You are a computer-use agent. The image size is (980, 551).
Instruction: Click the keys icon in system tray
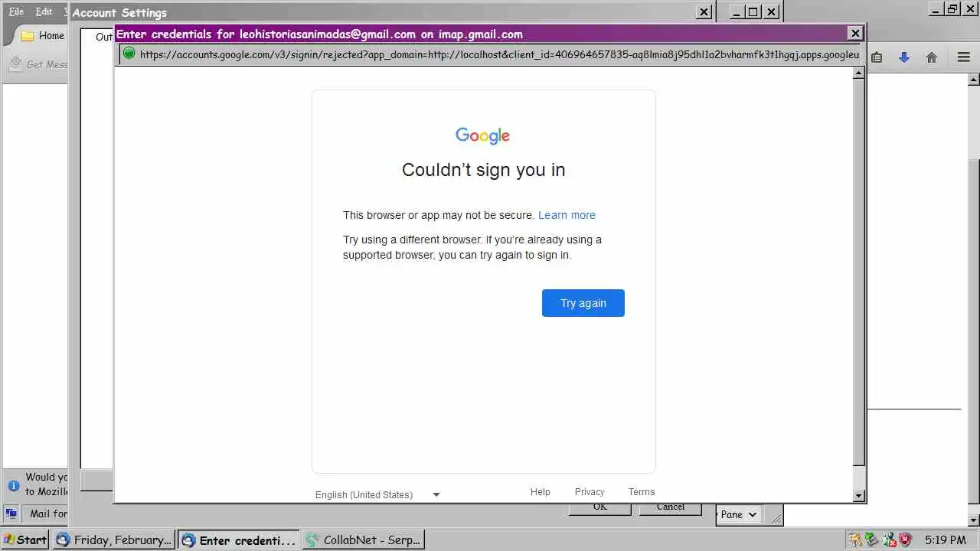(854, 540)
